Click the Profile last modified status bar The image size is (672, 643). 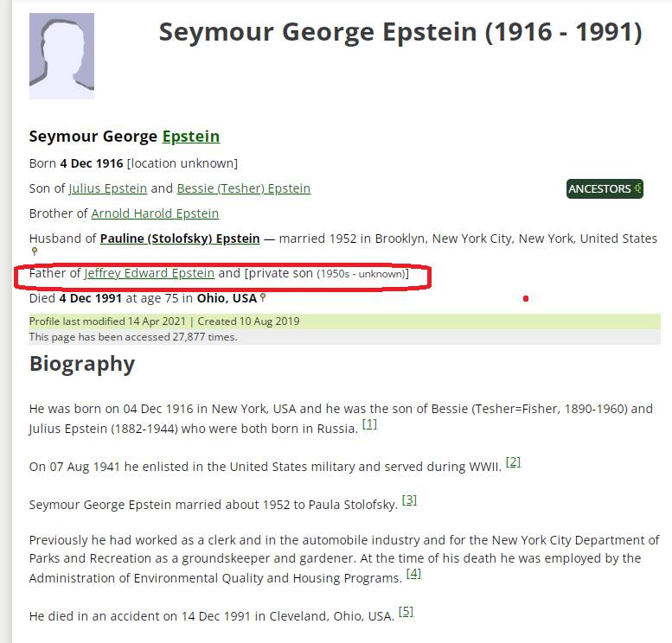164,321
